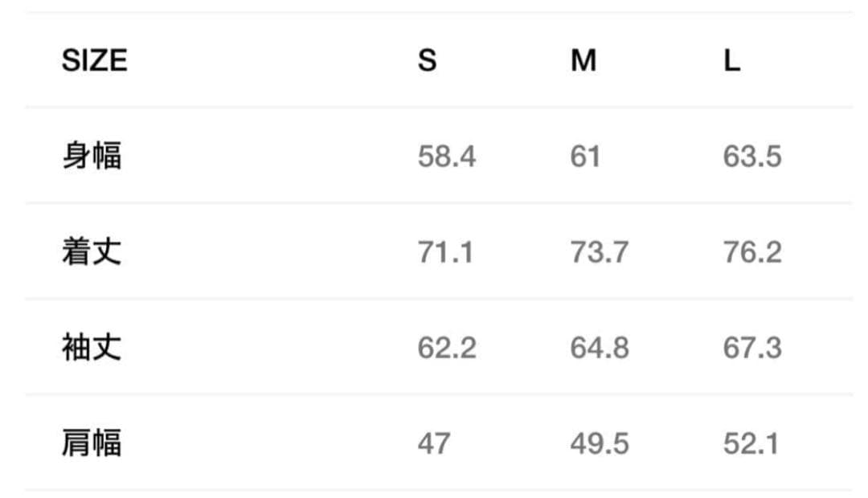
Task: Select the S size column header
Action: point(427,60)
